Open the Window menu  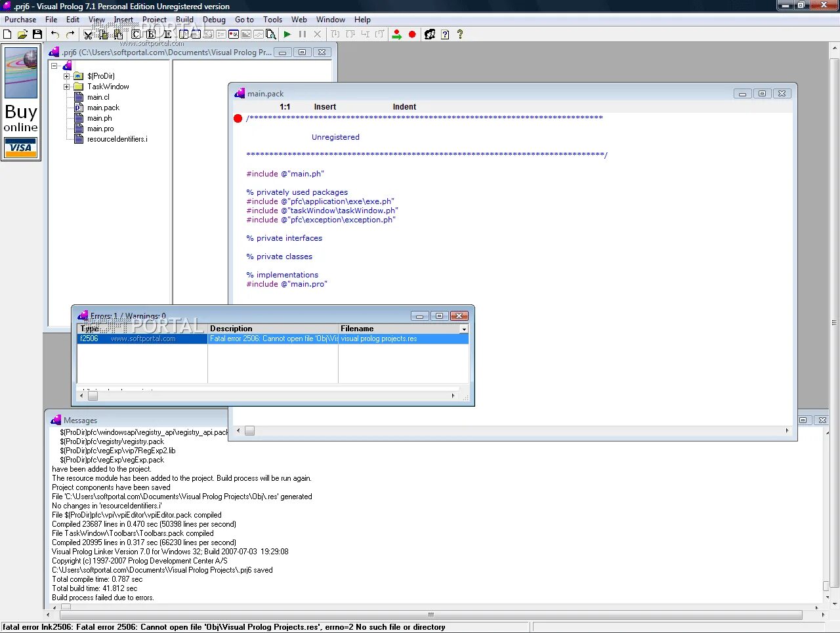tap(331, 20)
